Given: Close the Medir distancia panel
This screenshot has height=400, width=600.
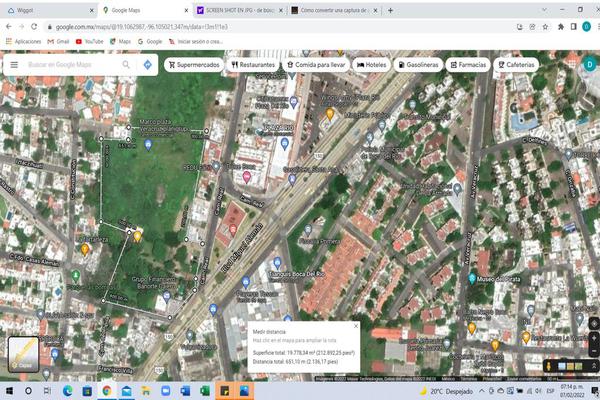Looking at the screenshot, I should 356,325.
